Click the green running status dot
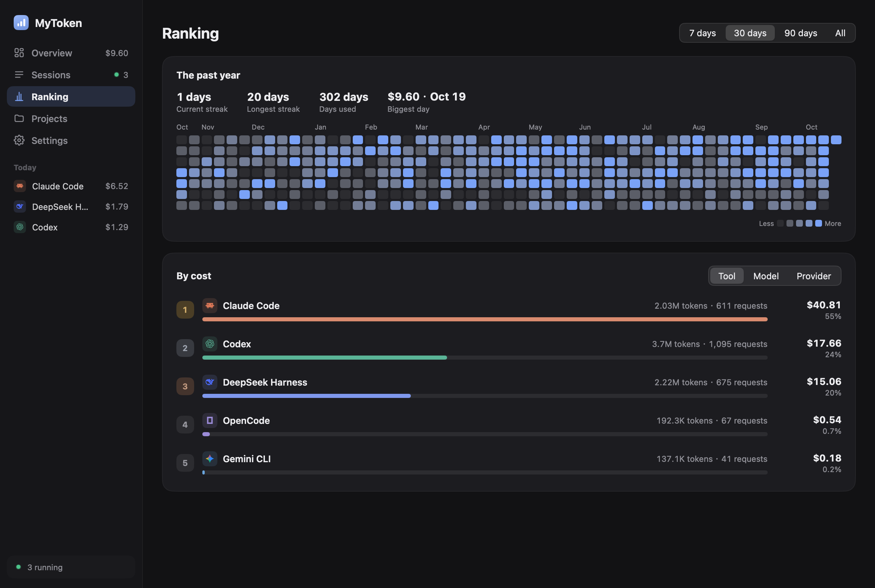This screenshot has height=588, width=875. pos(18,566)
